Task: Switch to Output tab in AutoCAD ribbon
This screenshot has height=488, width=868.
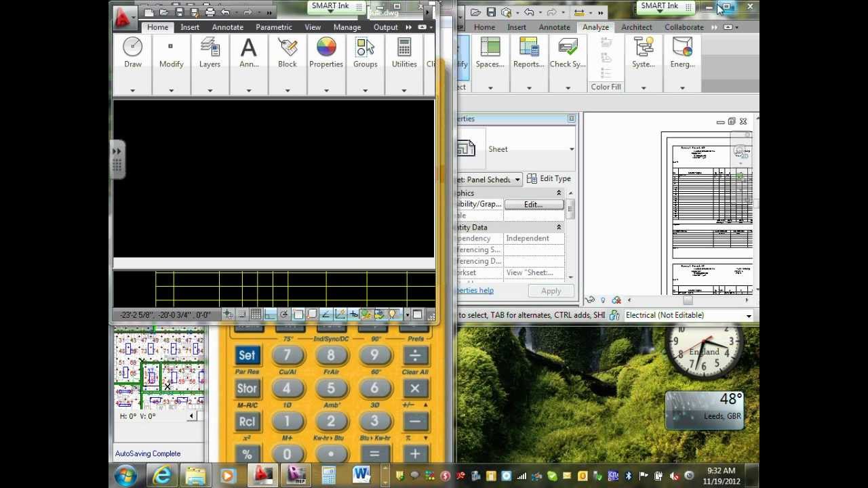Action: 386,27
